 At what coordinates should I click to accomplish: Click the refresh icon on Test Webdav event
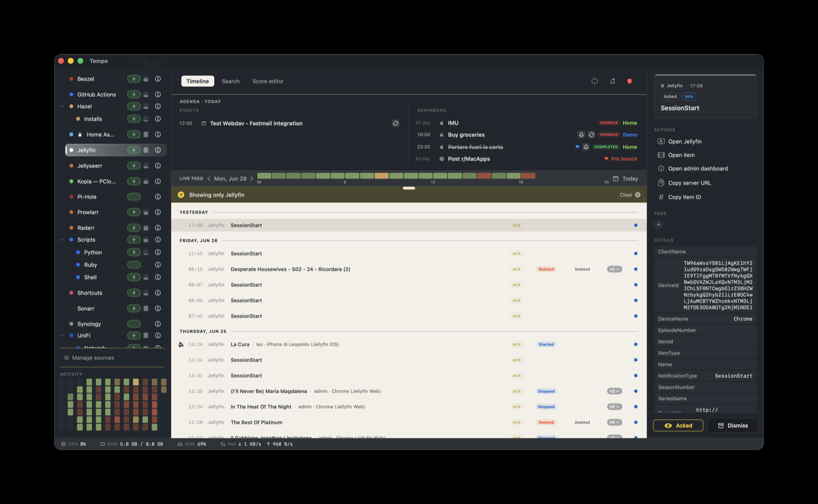point(396,123)
